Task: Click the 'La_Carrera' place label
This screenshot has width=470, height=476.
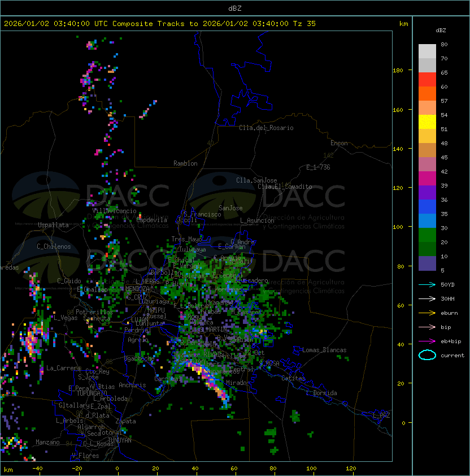Action: coord(63,368)
